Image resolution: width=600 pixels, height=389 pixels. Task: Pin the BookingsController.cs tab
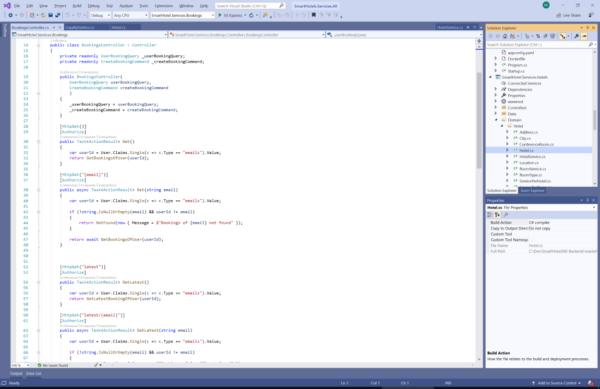pos(54,28)
